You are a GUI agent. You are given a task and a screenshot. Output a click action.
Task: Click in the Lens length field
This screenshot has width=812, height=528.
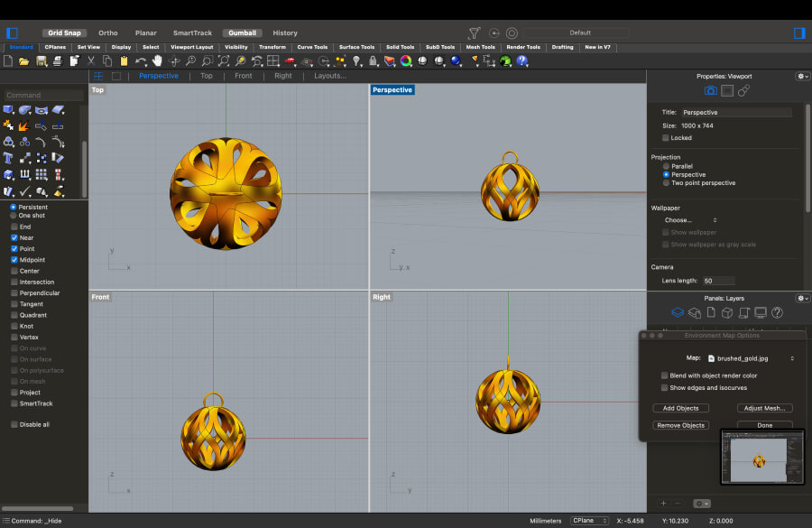tap(718, 281)
